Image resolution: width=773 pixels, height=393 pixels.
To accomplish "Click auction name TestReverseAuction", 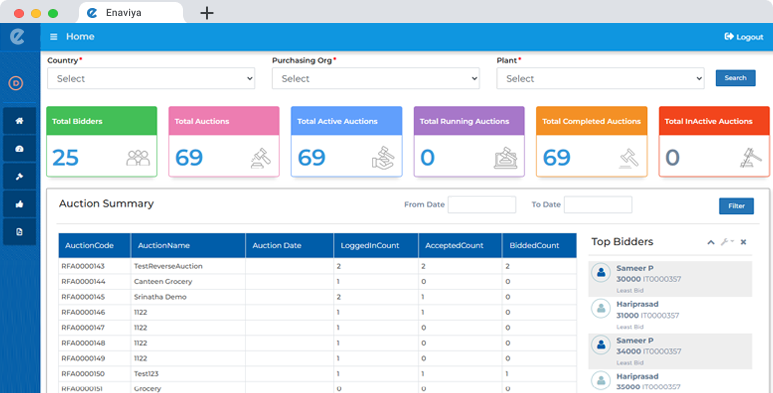I will tap(168, 266).
